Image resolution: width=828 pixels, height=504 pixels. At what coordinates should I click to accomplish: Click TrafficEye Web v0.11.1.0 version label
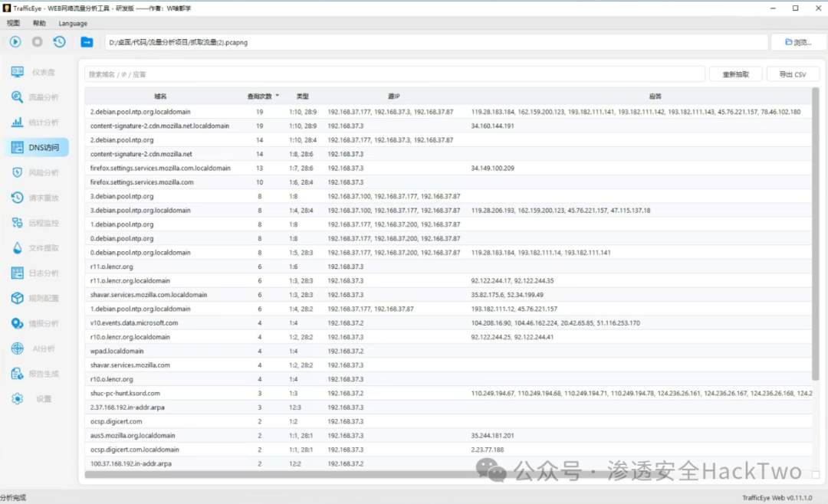[777, 498]
